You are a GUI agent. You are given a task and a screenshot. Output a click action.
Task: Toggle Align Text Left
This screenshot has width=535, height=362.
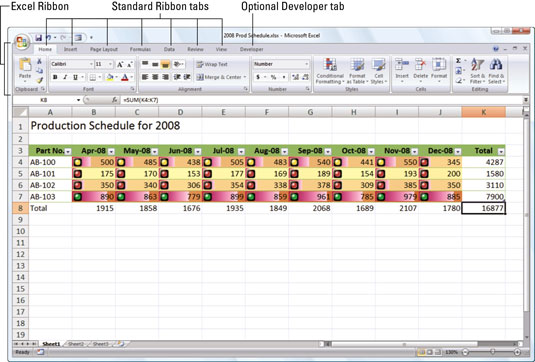coord(145,77)
